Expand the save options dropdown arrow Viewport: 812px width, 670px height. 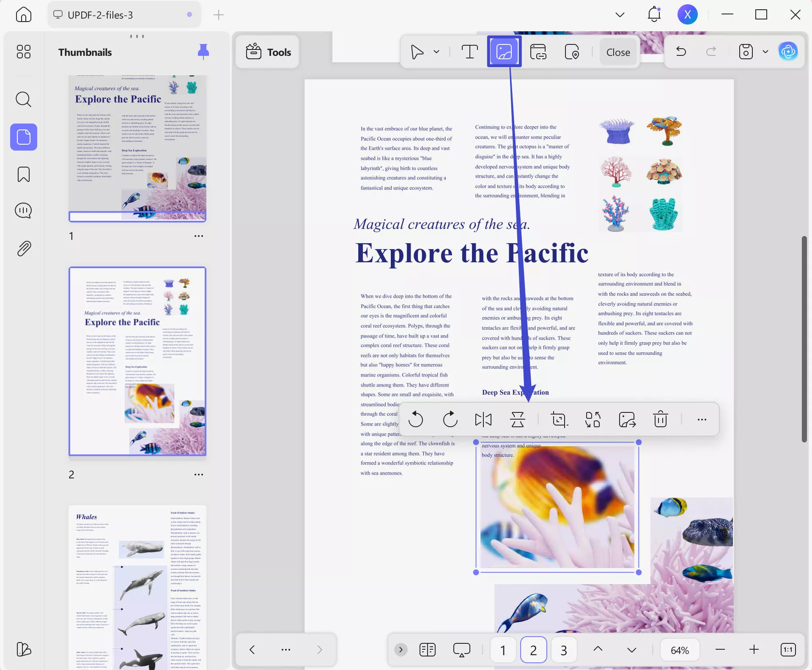(x=765, y=52)
